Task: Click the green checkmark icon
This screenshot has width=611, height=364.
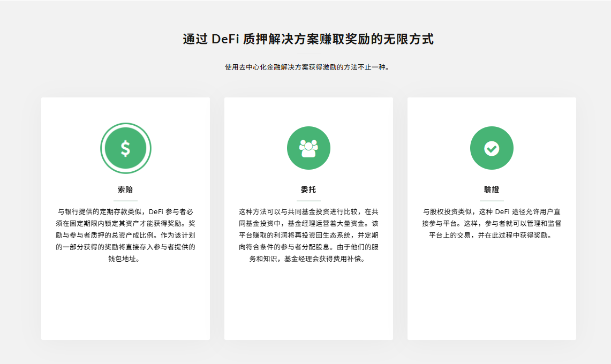Action: [492, 148]
